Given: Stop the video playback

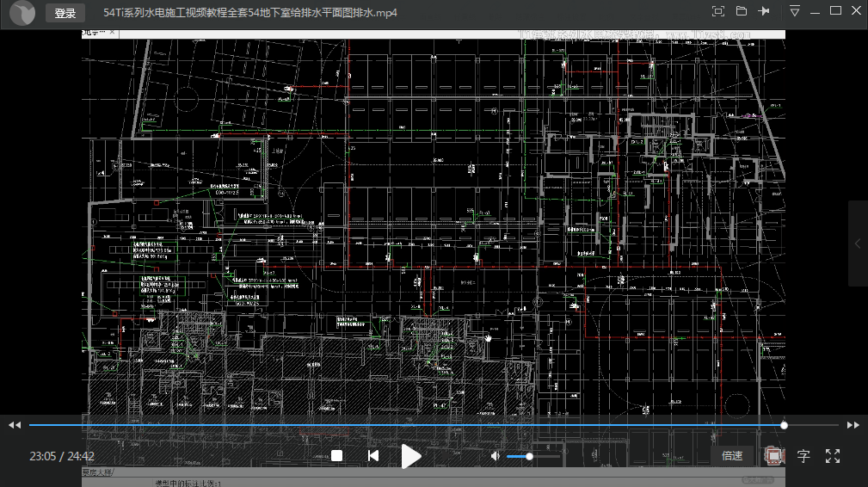Looking at the screenshot, I should pyautogui.click(x=336, y=456).
